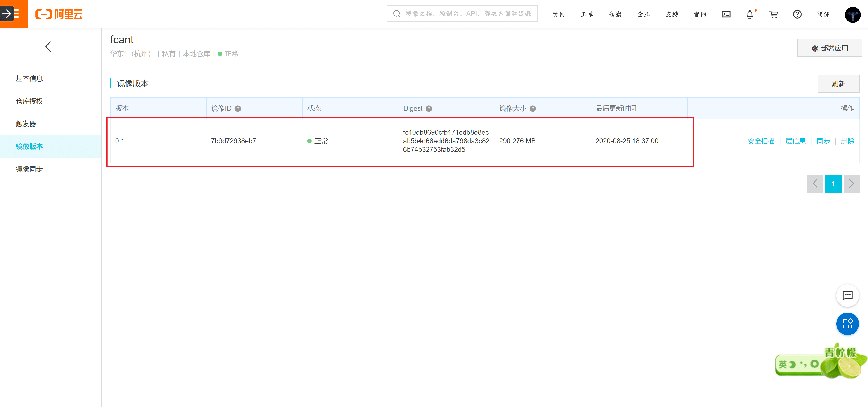Open the blue quick tools grid icon
Viewport: 868px width, 407px height.
click(847, 324)
